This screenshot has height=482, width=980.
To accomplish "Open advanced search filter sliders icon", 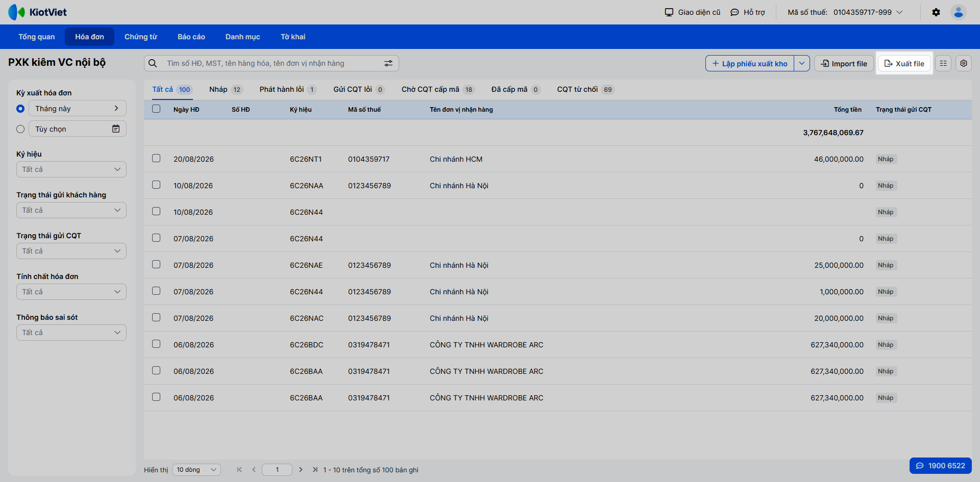I will [x=388, y=63].
